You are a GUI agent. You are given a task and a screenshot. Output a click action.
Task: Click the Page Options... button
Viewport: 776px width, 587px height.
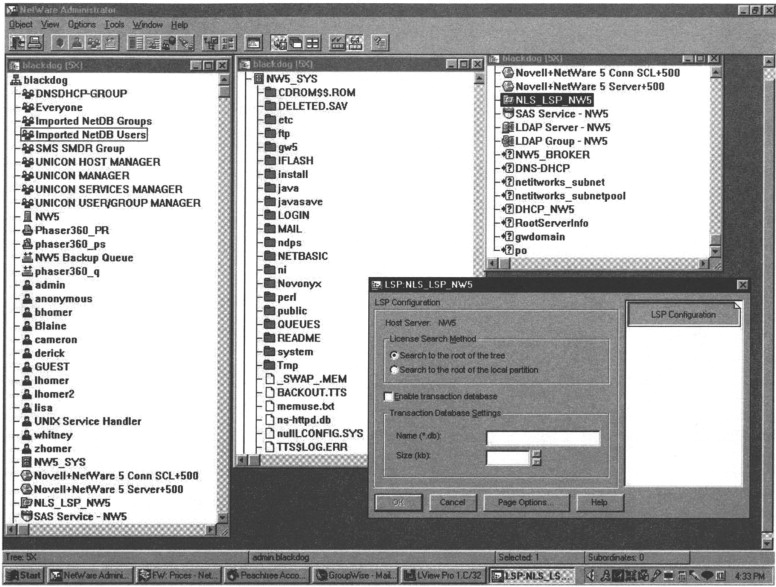[526, 502]
